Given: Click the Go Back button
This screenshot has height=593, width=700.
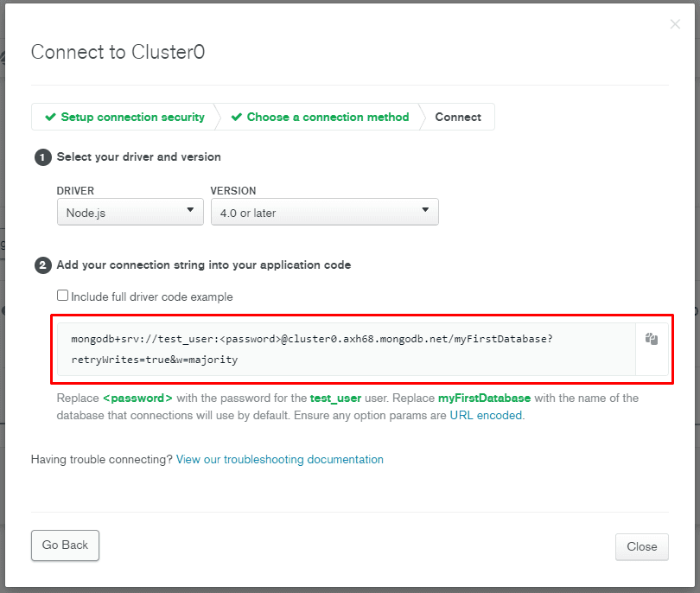Looking at the screenshot, I should coord(65,545).
